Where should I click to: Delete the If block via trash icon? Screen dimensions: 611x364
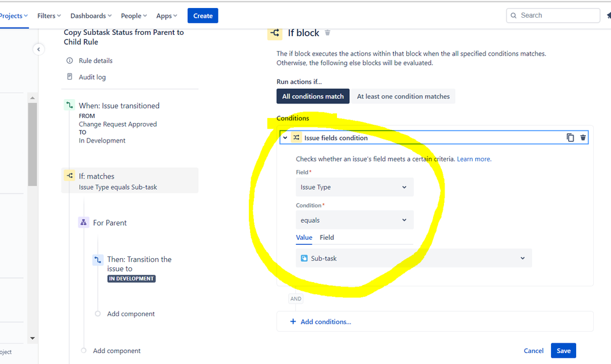coord(327,33)
